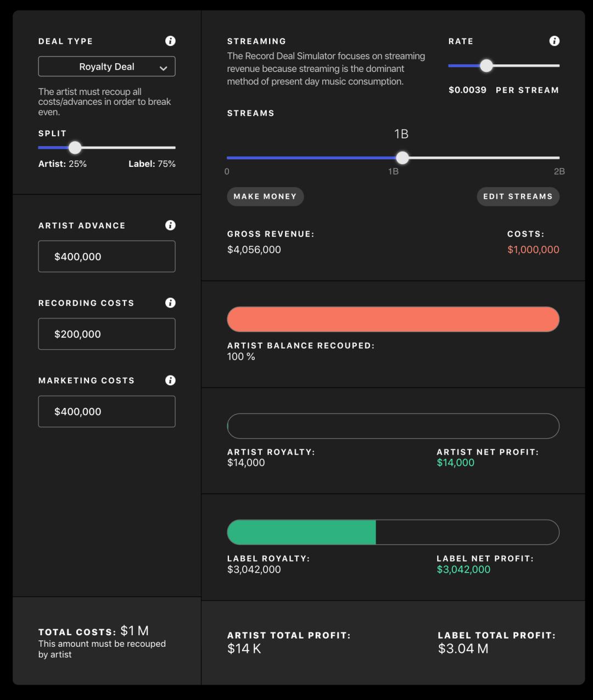Click the 0 label under Streams slider
The height and width of the screenshot is (700, 593).
(x=227, y=171)
